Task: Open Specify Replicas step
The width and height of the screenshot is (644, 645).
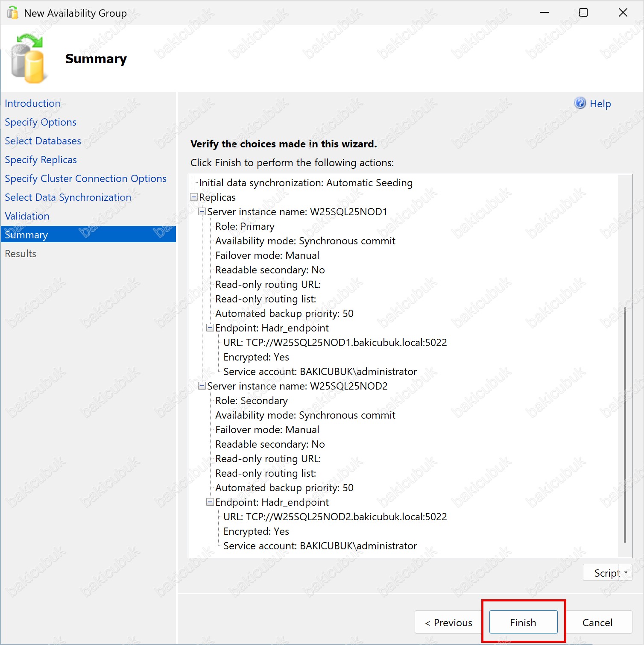Action: [x=41, y=160]
